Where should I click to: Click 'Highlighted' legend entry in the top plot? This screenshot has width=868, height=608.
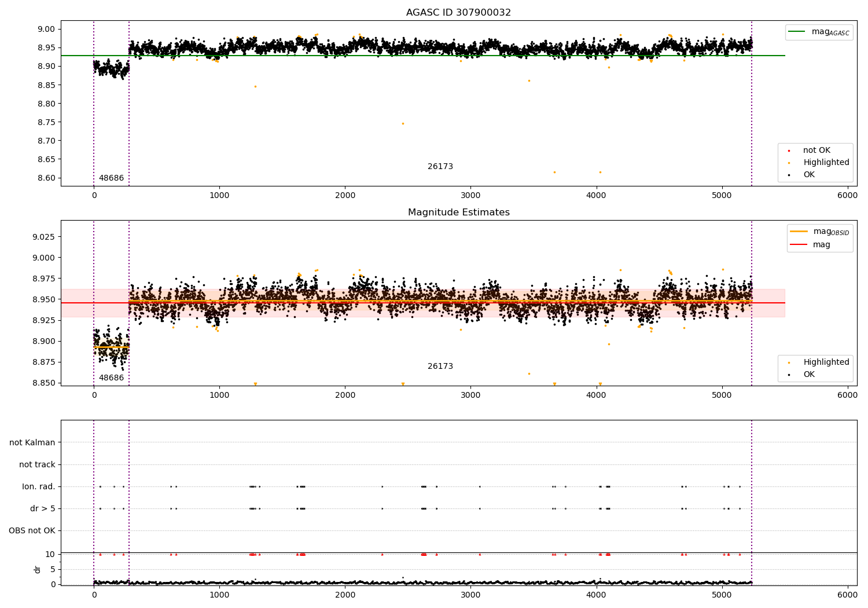(x=826, y=162)
